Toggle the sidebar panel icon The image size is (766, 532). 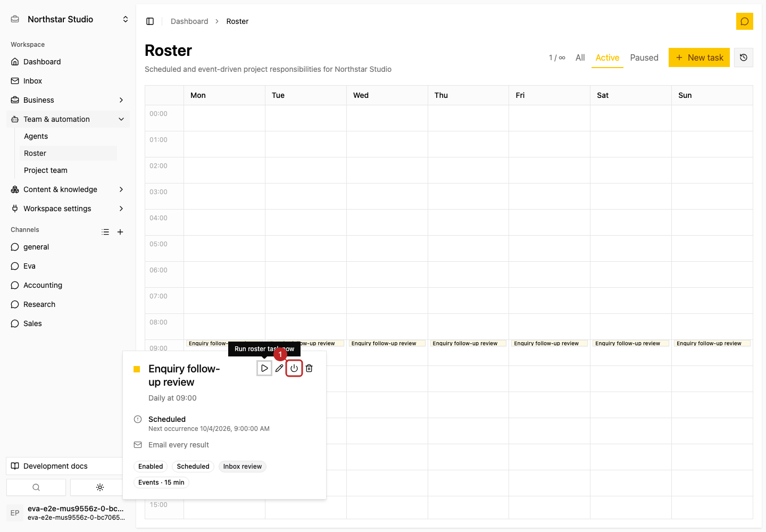point(150,21)
